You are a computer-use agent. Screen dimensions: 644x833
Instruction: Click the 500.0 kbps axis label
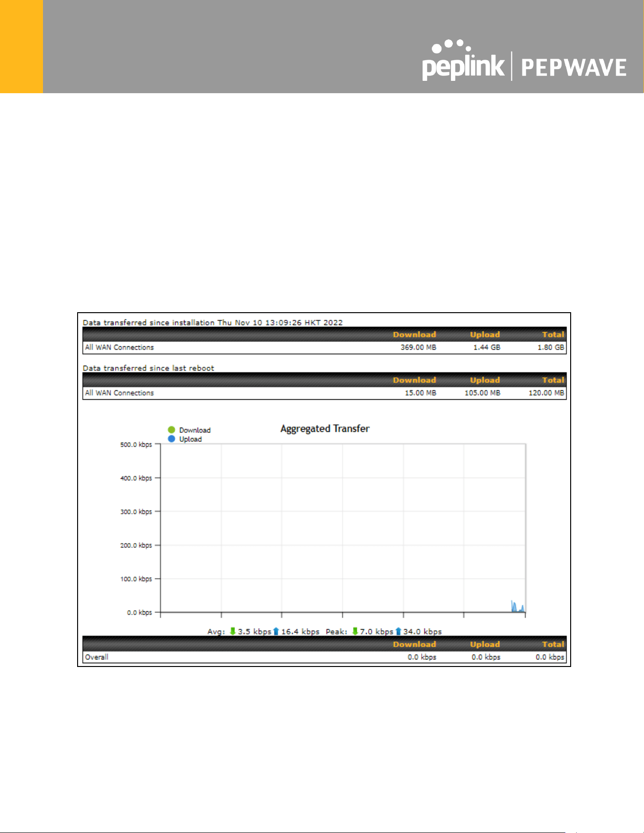(136, 445)
